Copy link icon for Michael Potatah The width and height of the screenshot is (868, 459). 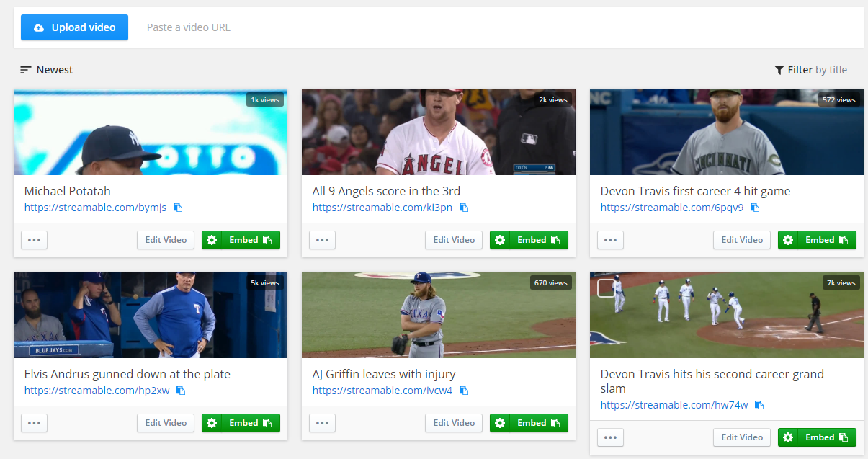pos(178,208)
